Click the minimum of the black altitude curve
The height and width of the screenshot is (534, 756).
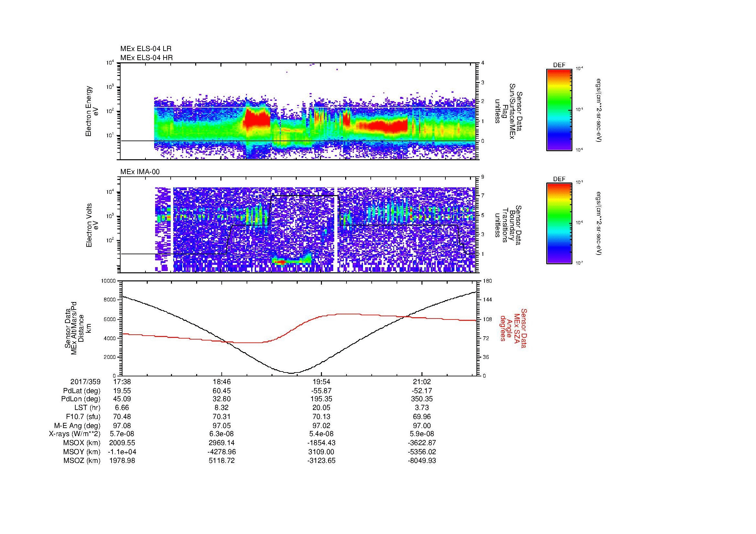point(291,373)
